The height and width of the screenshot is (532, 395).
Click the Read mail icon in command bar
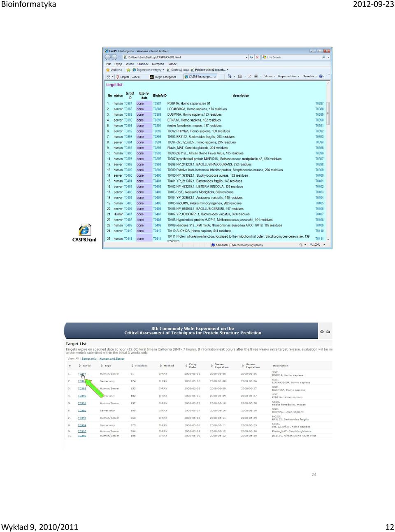(249, 76)
